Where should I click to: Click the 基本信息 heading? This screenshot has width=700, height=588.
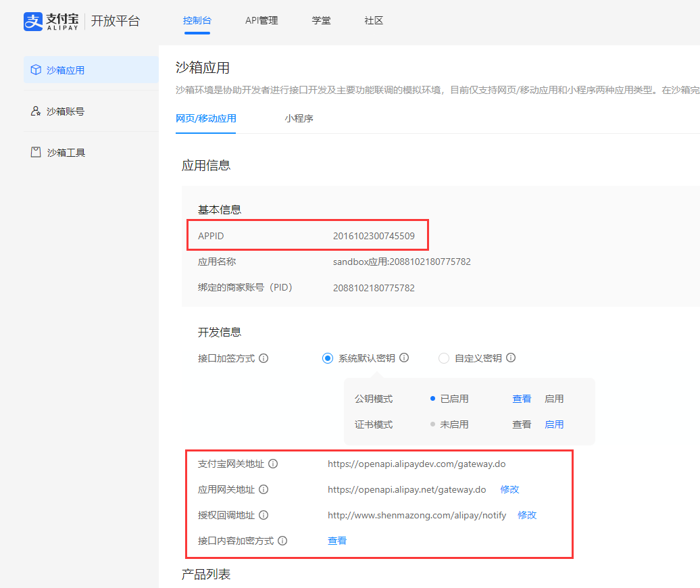219,210
